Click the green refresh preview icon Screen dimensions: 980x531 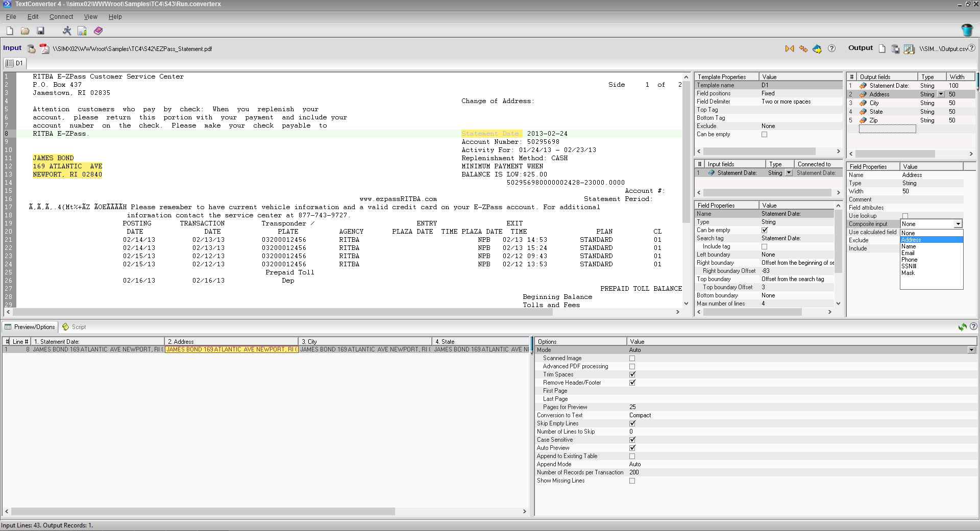click(x=963, y=326)
